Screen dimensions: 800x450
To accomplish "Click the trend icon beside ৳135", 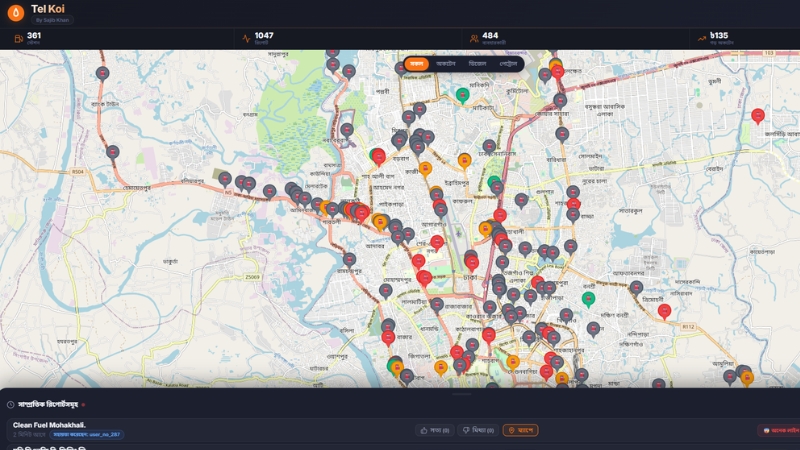I will coord(702,39).
